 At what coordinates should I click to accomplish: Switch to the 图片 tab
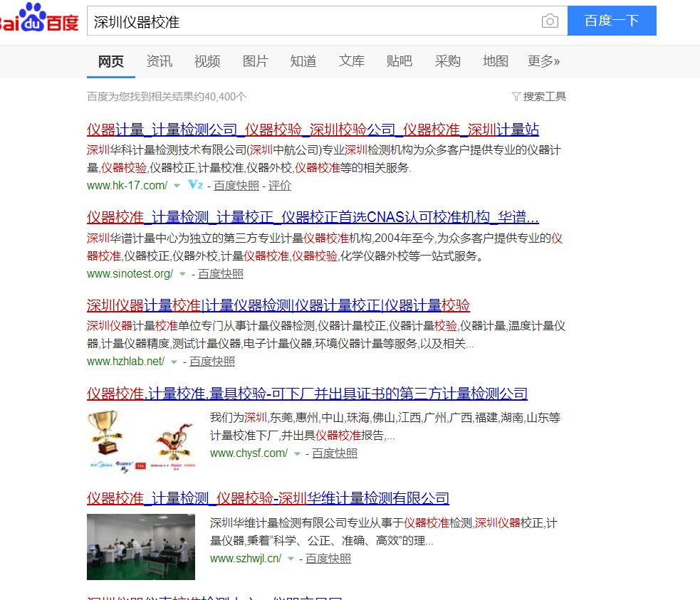(256, 61)
